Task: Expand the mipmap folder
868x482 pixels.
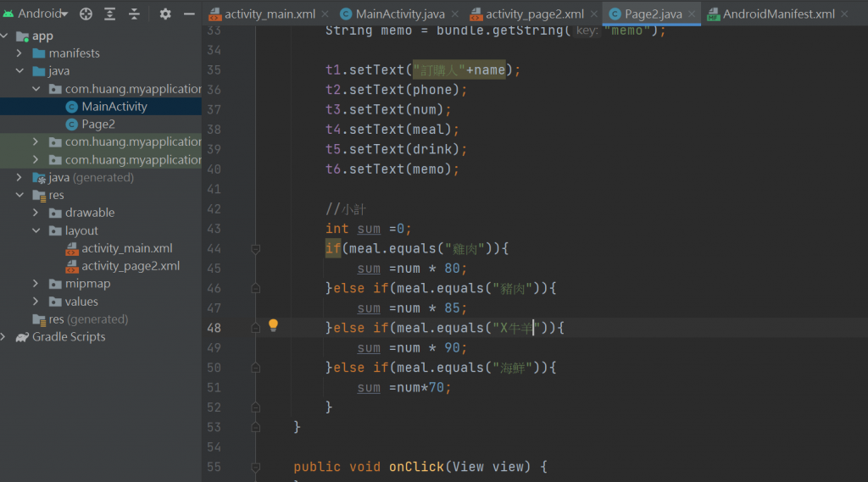Action: pos(36,283)
